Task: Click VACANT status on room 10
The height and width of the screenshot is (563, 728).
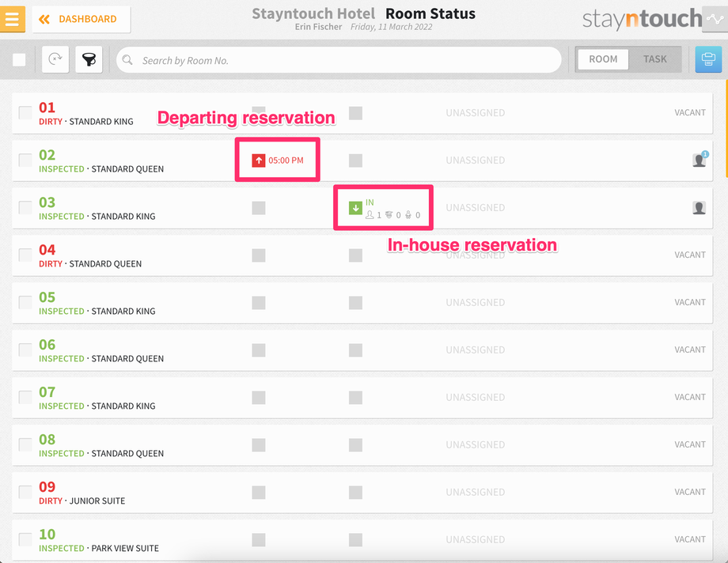Action: (x=690, y=539)
